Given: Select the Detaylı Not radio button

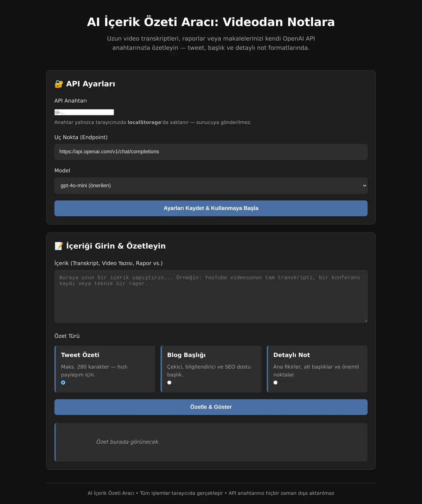Looking at the screenshot, I should coord(276,383).
